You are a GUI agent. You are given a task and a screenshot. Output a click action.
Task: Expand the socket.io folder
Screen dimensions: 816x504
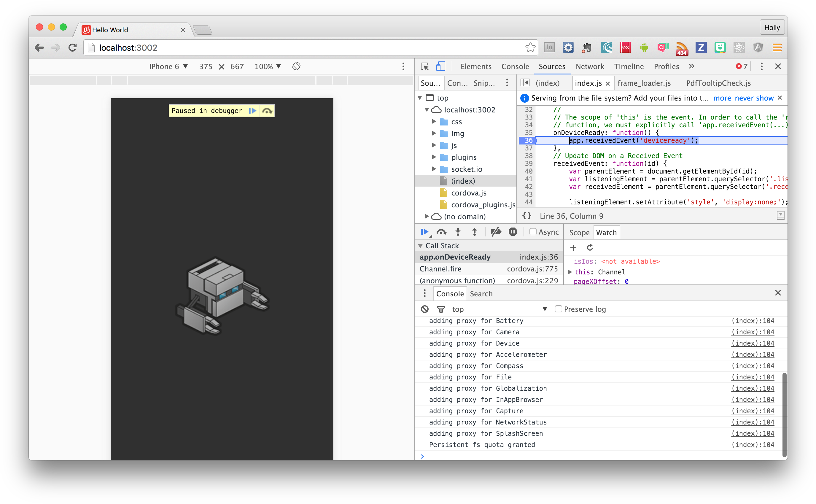[434, 169]
